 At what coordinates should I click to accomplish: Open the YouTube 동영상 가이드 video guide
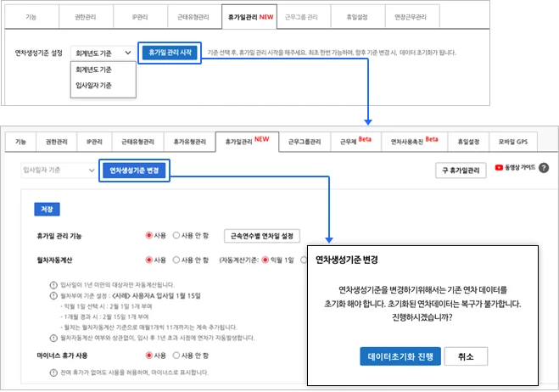pos(514,169)
